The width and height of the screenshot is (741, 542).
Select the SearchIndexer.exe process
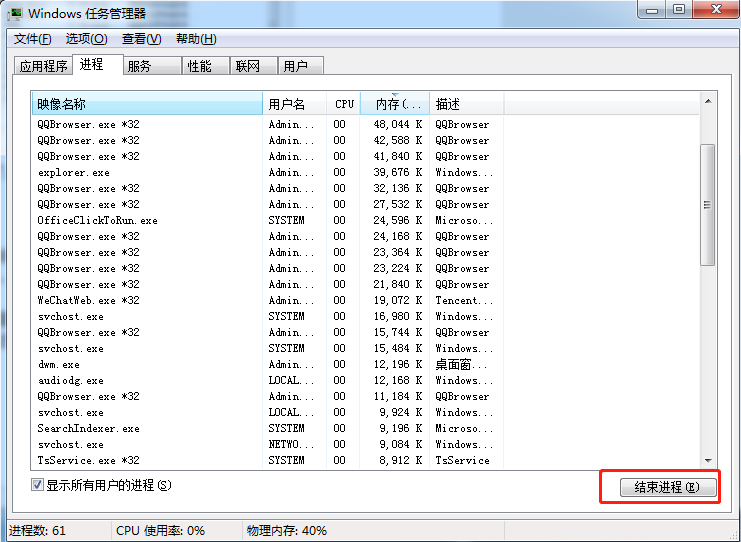(365, 428)
